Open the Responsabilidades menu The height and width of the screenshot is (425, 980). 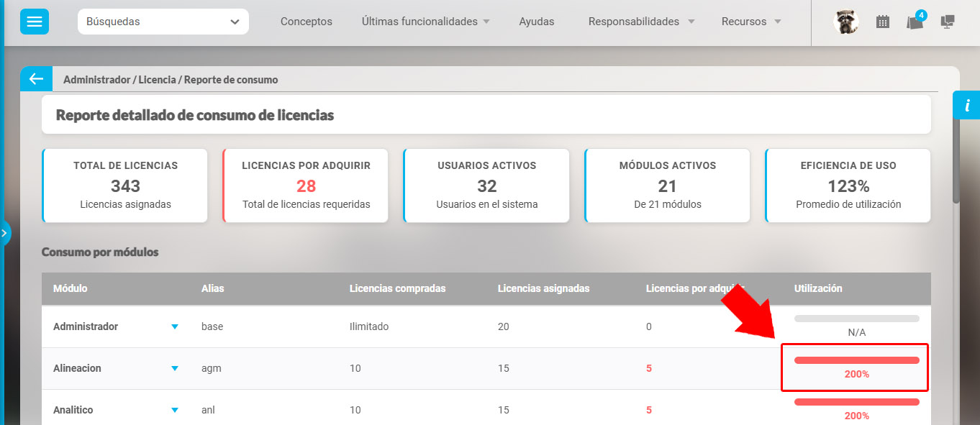(x=636, y=21)
